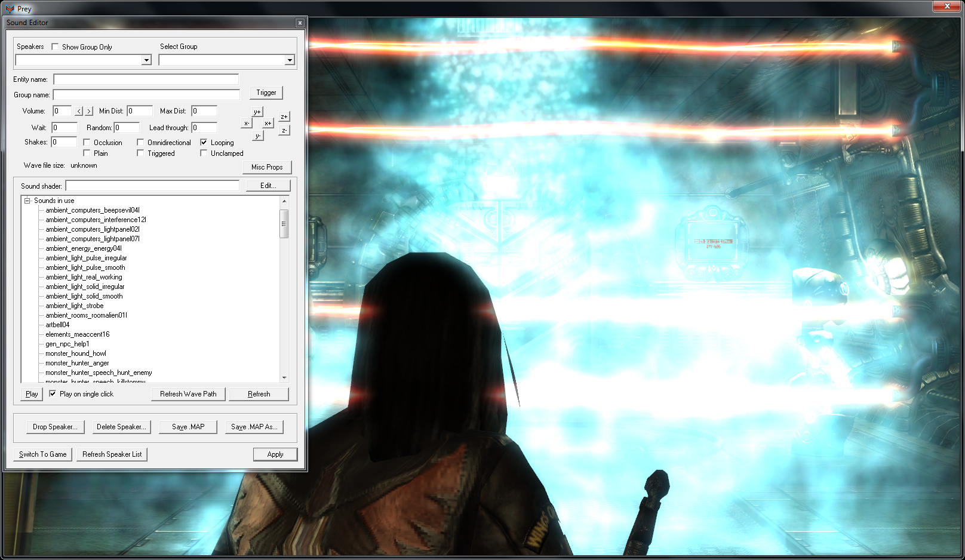Nudge speaker with z+ button
Viewport: 965px width, 560px height.
(284, 116)
